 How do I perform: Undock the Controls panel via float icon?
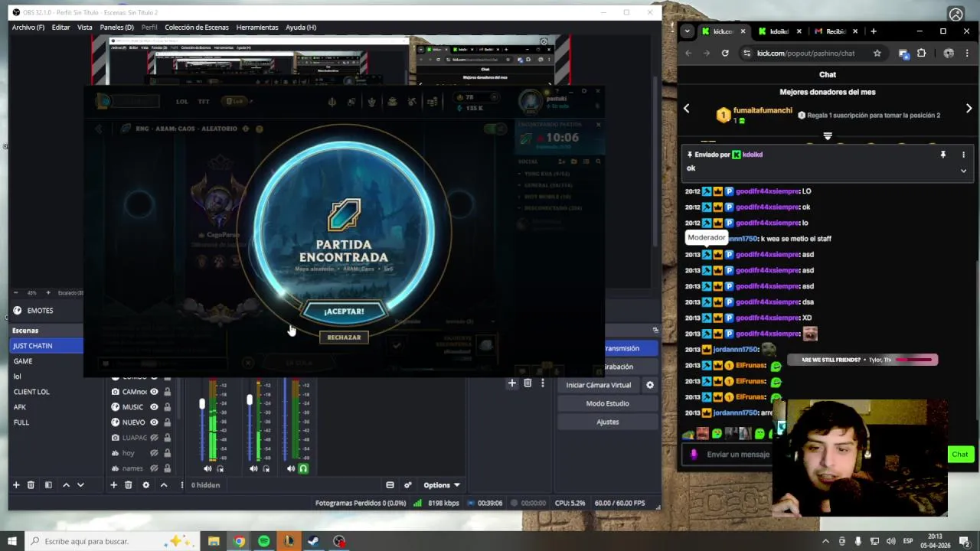[655, 330]
